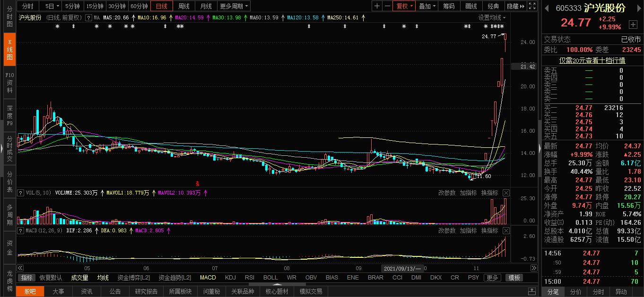The image size is (644, 297).
Task: Click the 仅需20元查看十档行情 link
Action: pyautogui.click(x=592, y=60)
